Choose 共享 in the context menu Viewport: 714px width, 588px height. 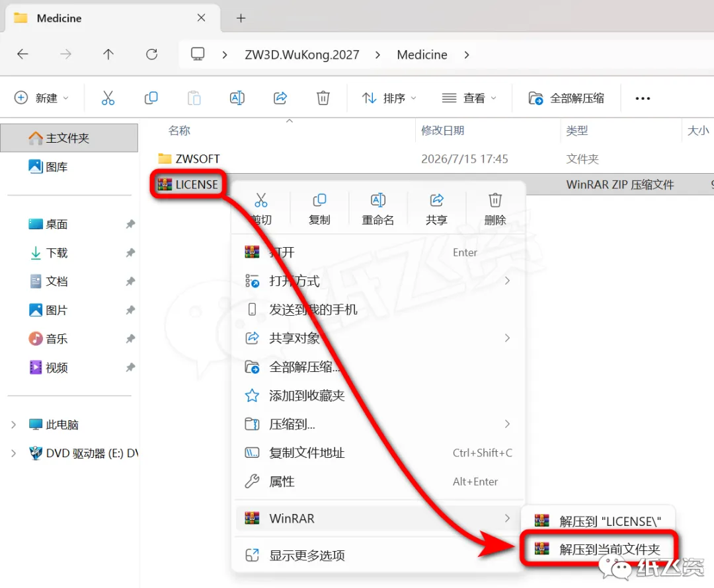[x=437, y=209]
